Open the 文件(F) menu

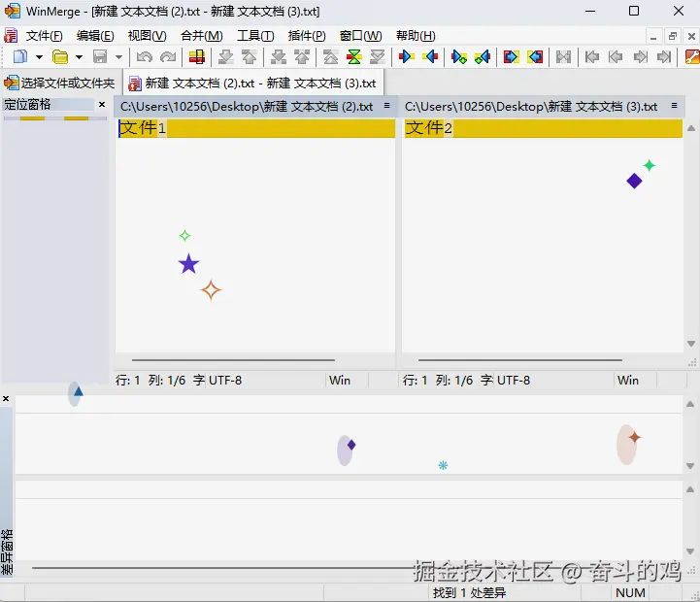tap(44, 36)
